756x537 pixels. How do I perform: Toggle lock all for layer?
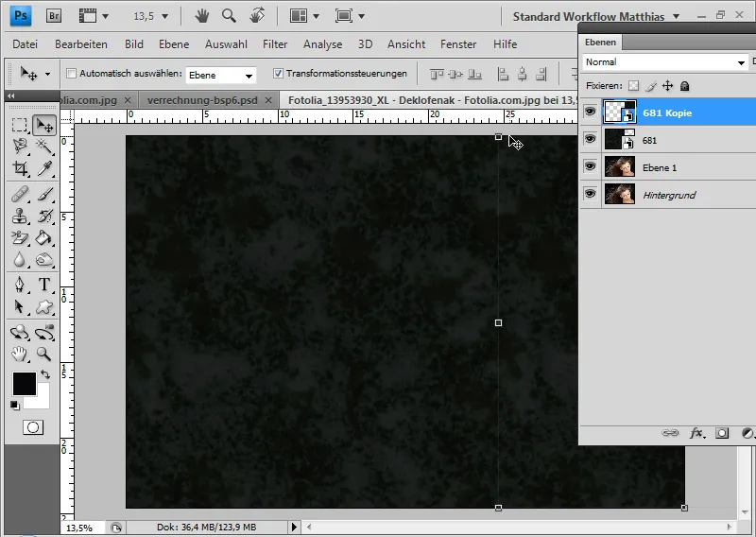tap(684, 86)
